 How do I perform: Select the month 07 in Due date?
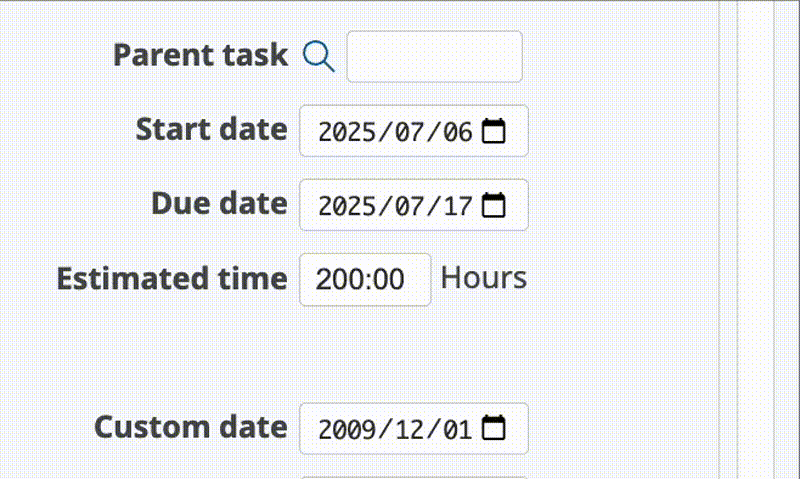(x=407, y=207)
